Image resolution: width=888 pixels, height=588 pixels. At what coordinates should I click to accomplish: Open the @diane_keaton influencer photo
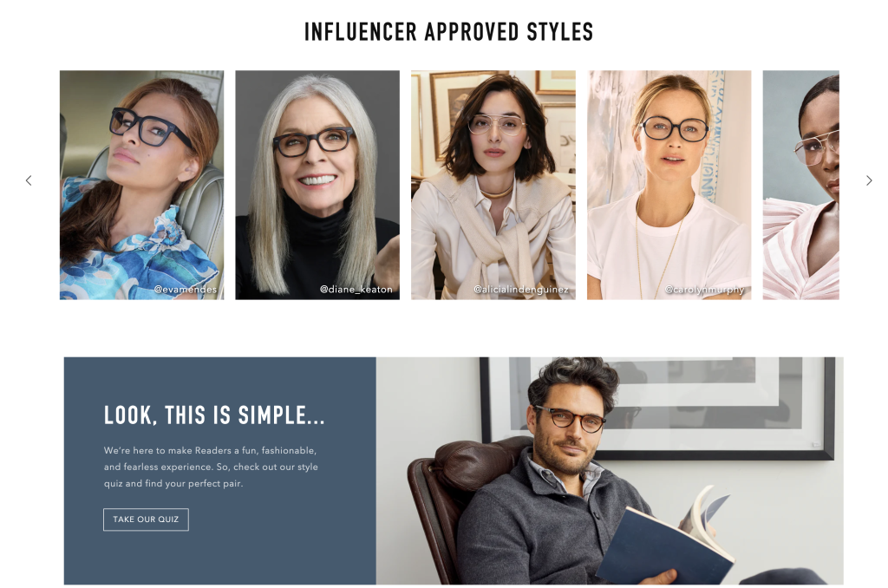(317, 185)
